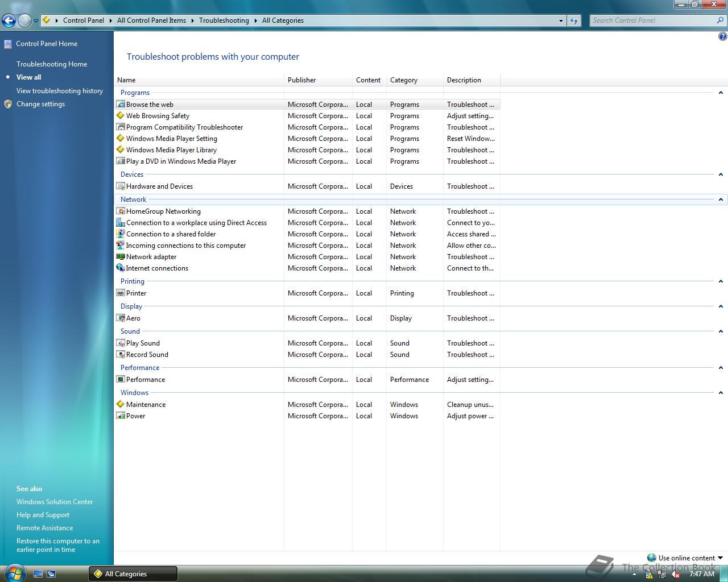Image resolution: width=728 pixels, height=582 pixels.
Task: Click the muted volume tray icon
Action: pos(676,575)
